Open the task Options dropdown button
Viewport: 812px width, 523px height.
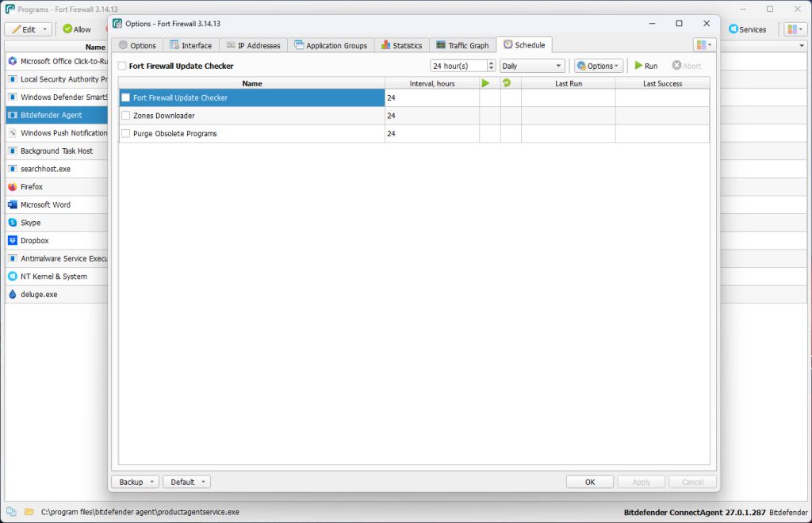click(x=598, y=67)
